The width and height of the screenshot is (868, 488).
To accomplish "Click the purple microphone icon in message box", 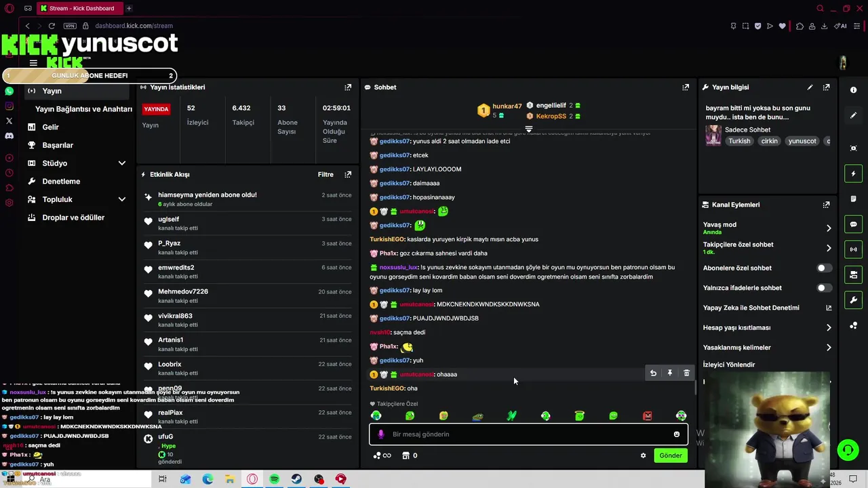I will click(x=380, y=434).
